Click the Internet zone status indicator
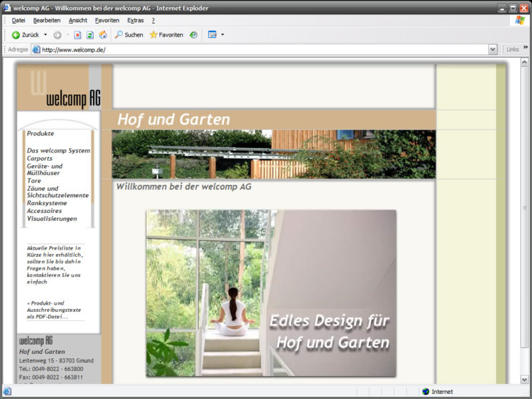This screenshot has width=532, height=399. coord(438,392)
